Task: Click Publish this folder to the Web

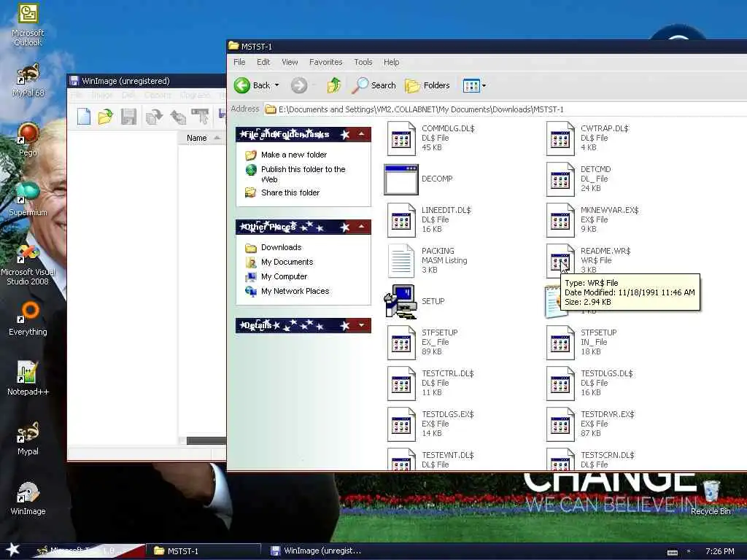Action: [303, 174]
